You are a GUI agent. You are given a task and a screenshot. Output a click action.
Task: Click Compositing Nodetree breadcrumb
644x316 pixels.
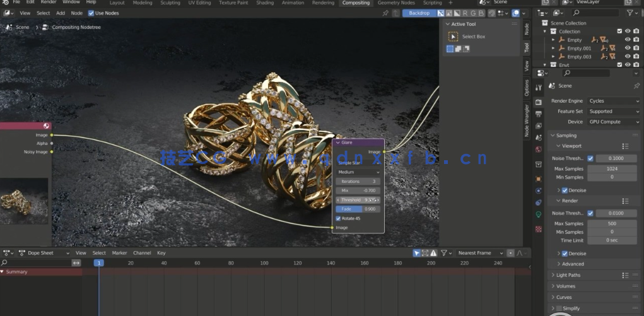(x=76, y=27)
